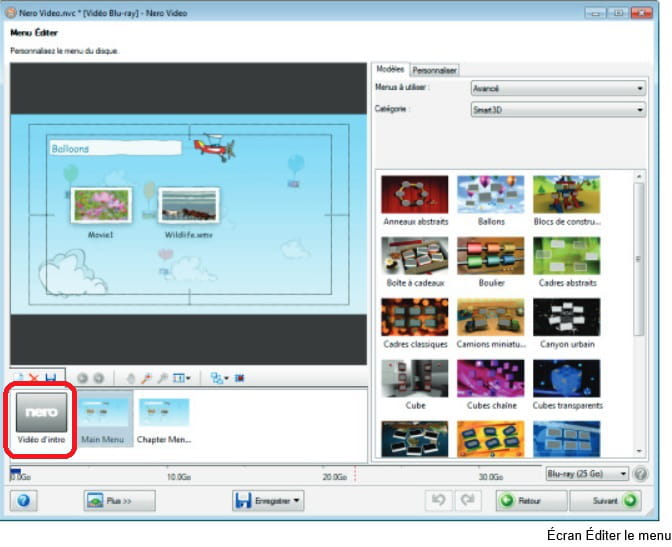Choose the Boulier template
This screenshot has height=547, width=672.
point(491,261)
